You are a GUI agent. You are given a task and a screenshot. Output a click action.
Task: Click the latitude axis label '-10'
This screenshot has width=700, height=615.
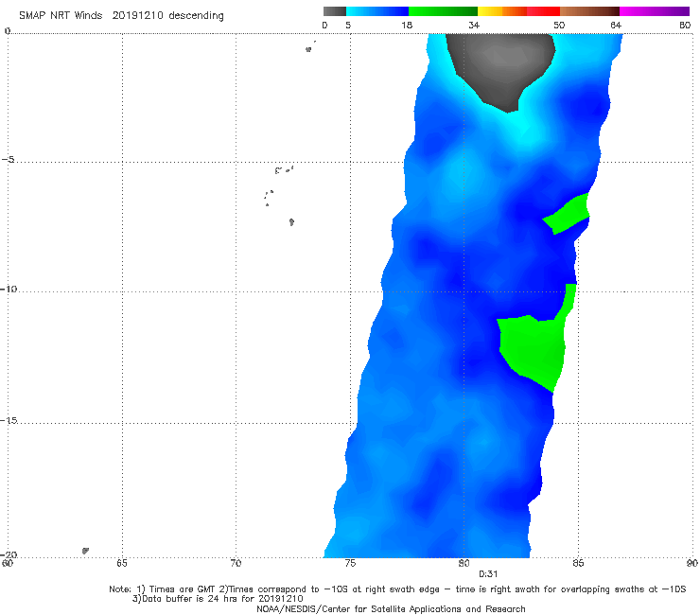point(9,289)
